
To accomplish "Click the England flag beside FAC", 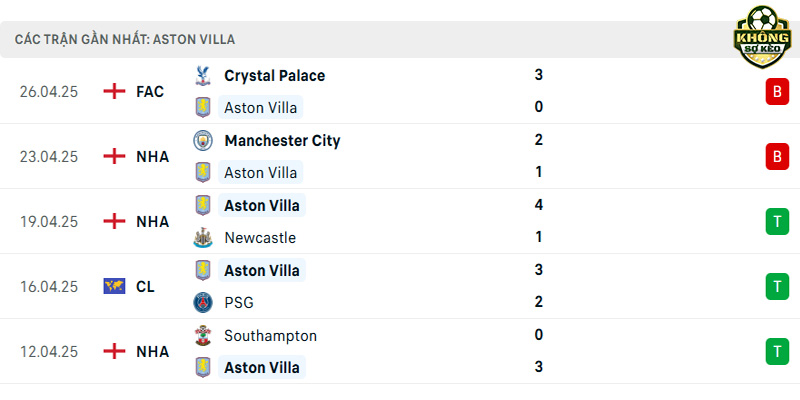I will coord(114,92).
